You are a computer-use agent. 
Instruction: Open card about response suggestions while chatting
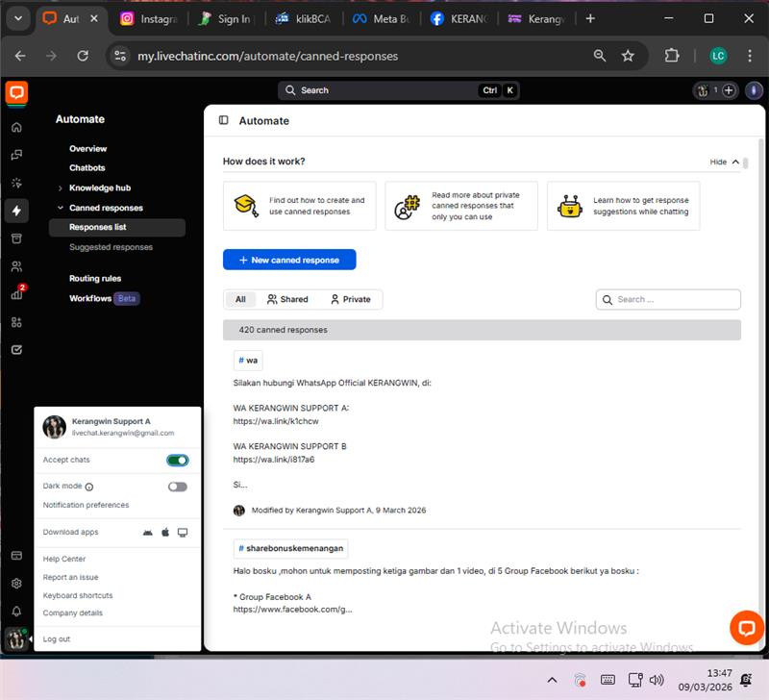coord(623,206)
